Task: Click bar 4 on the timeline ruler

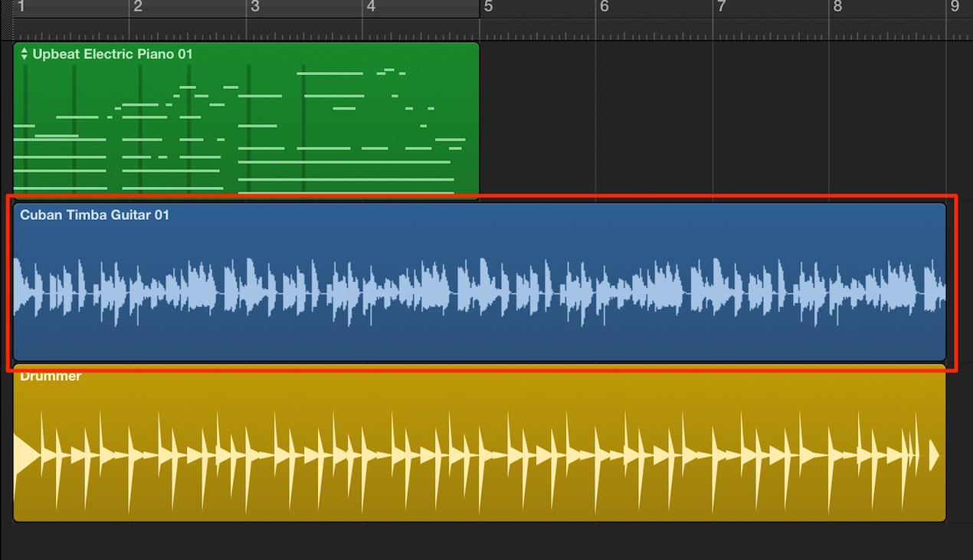Action: coord(371,7)
